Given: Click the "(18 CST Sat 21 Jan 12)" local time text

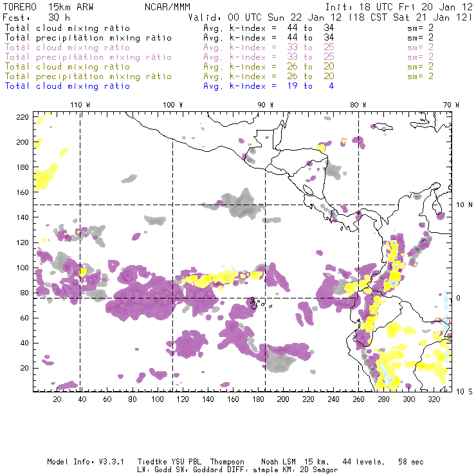Looking at the screenshot, I should [x=410, y=17].
